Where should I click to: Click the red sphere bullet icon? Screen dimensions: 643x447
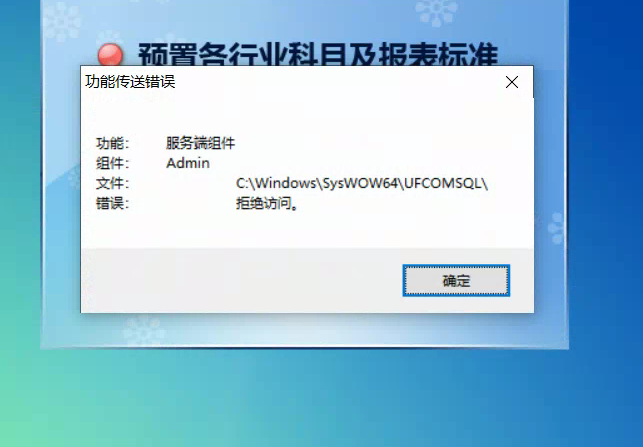tap(110, 55)
